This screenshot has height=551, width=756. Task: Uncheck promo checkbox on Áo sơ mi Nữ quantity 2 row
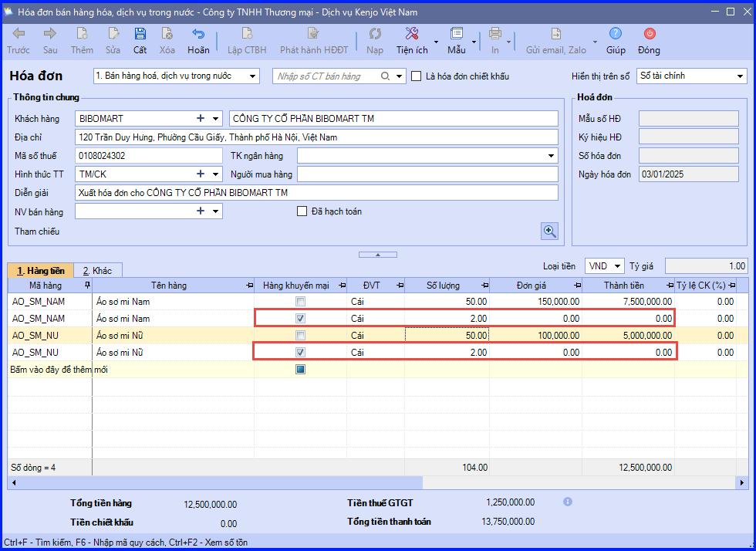[x=300, y=352]
